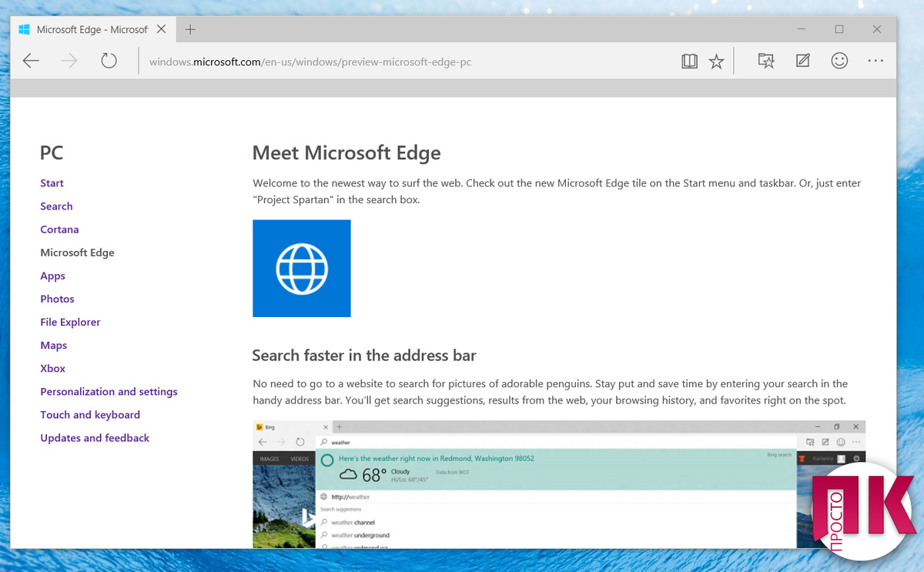Select the Microsoft Edge browser tab
The height and width of the screenshot is (572, 924).
pos(92,29)
